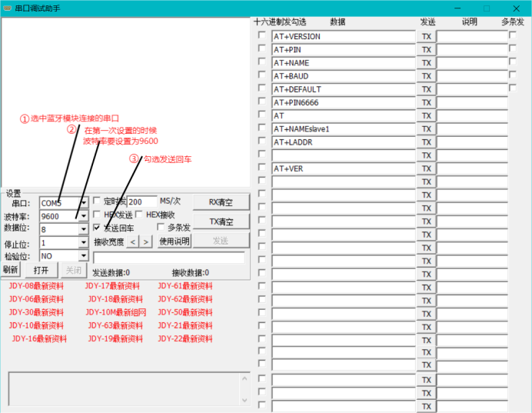Open JDY-18最新资料 link
This screenshot has height=413, width=532.
click(115, 299)
